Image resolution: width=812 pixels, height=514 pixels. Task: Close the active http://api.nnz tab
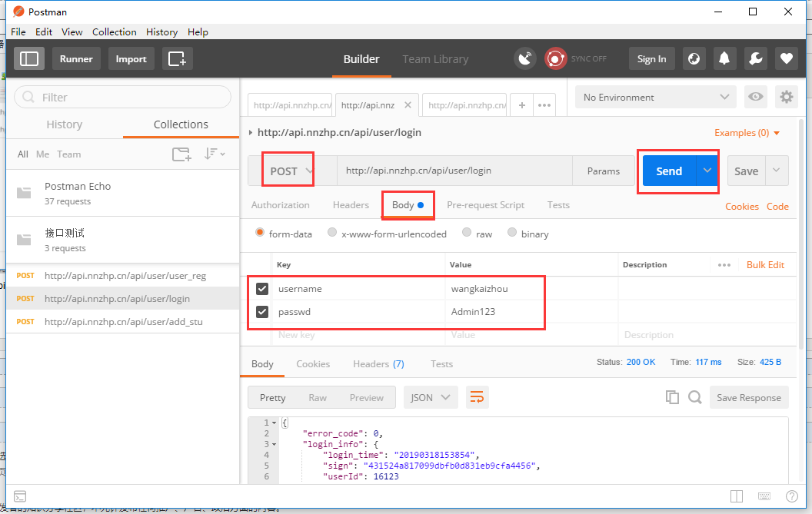click(x=408, y=105)
